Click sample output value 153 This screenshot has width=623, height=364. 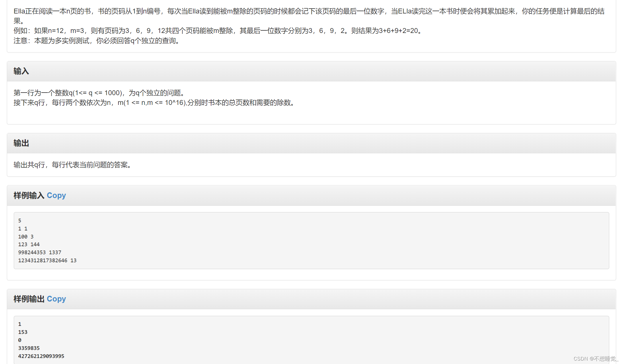23,332
